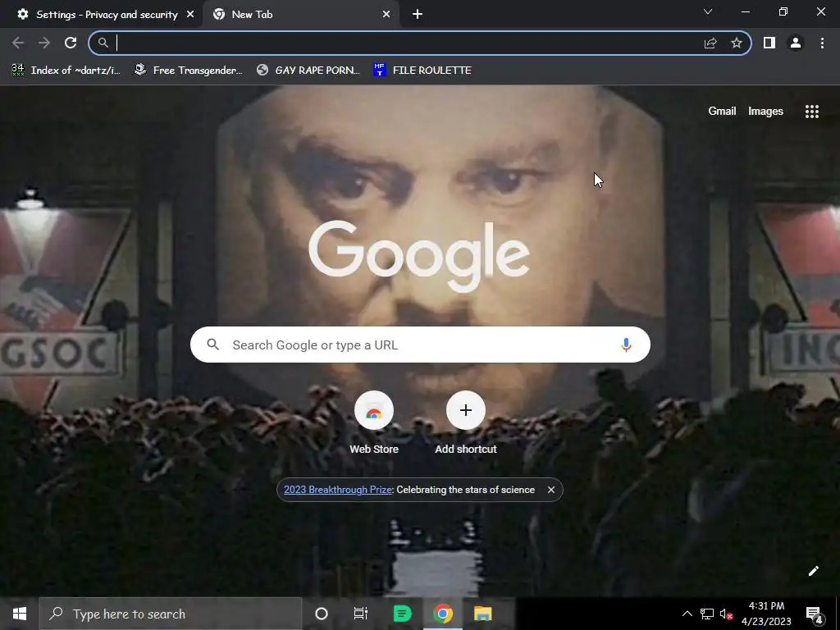Open Task View on the taskbar
Screen dimensions: 840x630
(361, 614)
